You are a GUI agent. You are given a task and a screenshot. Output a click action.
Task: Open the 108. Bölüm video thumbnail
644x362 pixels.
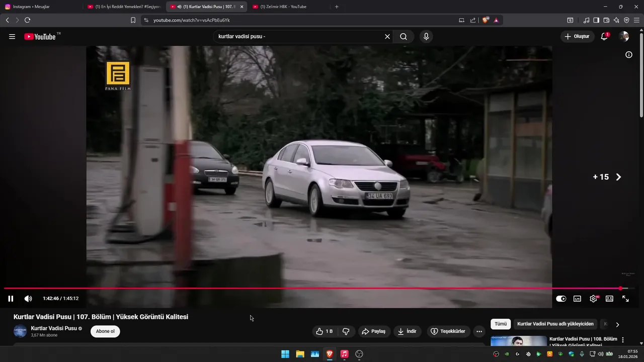pos(519,341)
